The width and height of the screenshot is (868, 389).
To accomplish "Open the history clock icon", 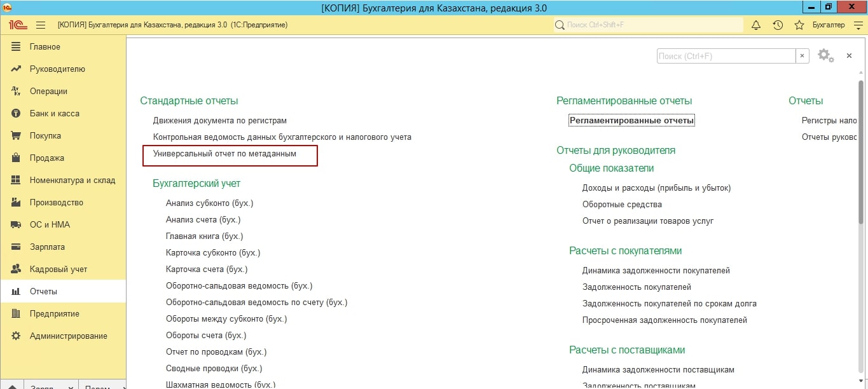I will coord(778,25).
